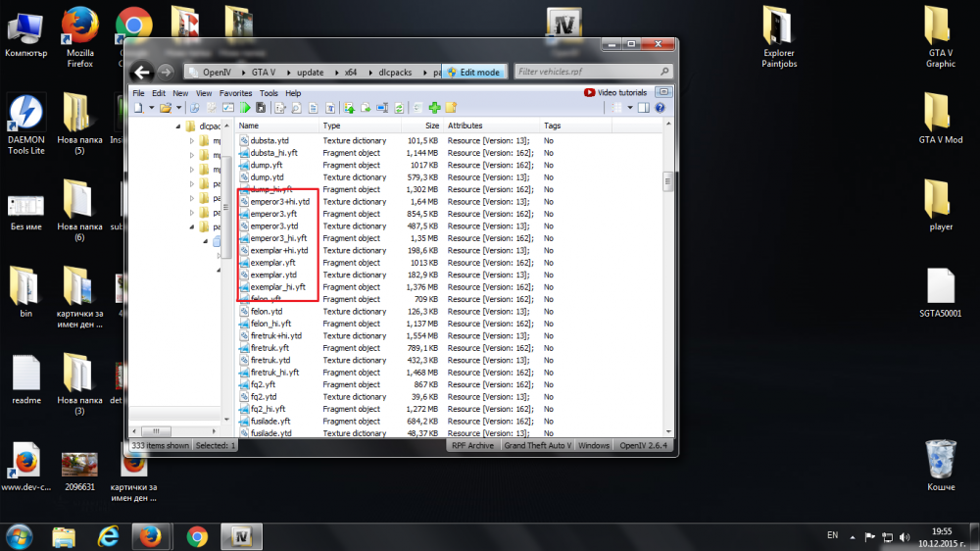
Task: Go back with the left arrow button
Action: tap(142, 73)
